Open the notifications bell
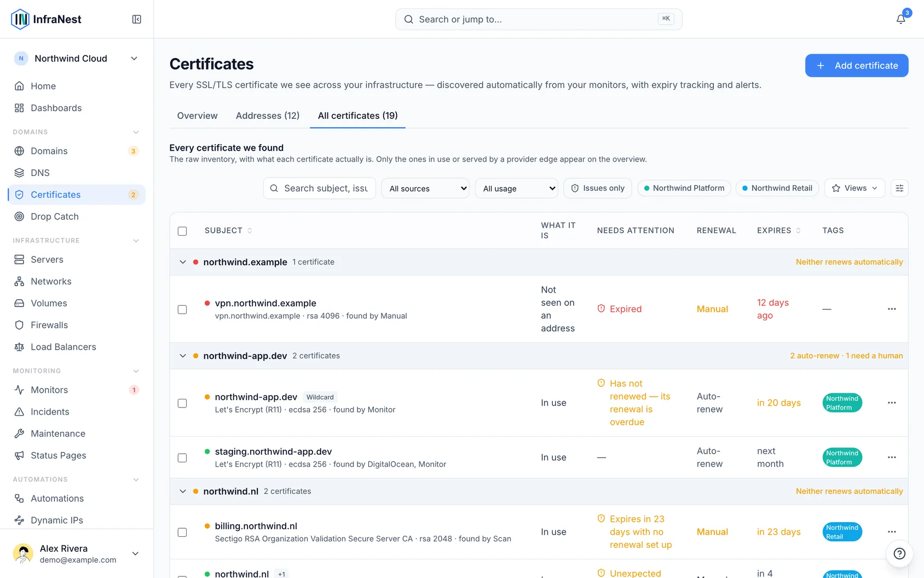The width and height of the screenshot is (924, 578). pyautogui.click(x=900, y=19)
